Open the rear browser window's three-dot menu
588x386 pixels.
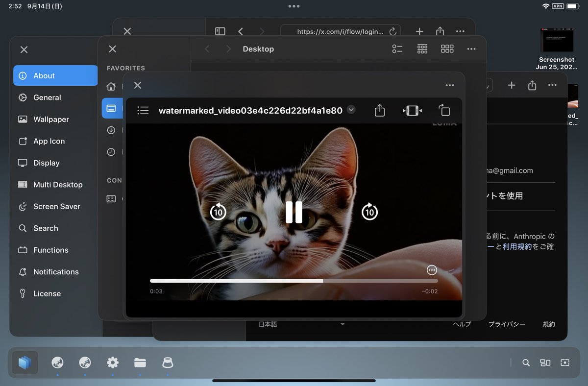pos(552,85)
